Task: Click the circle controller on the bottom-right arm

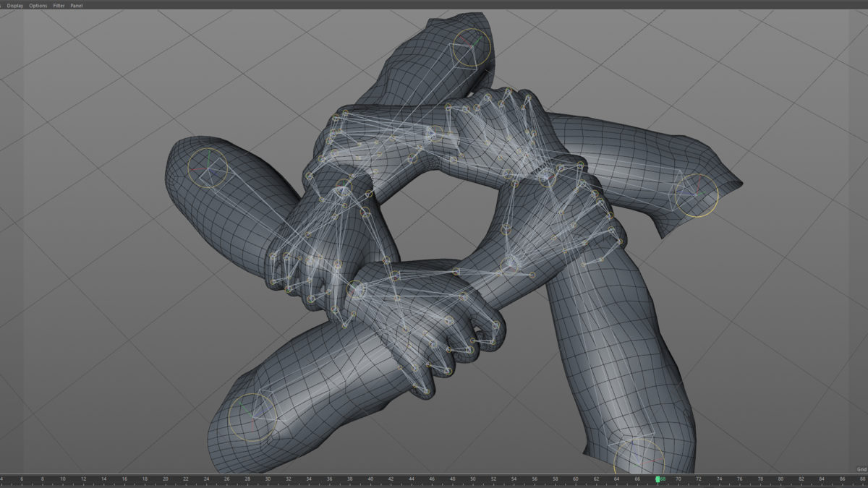Action: [x=638, y=458]
